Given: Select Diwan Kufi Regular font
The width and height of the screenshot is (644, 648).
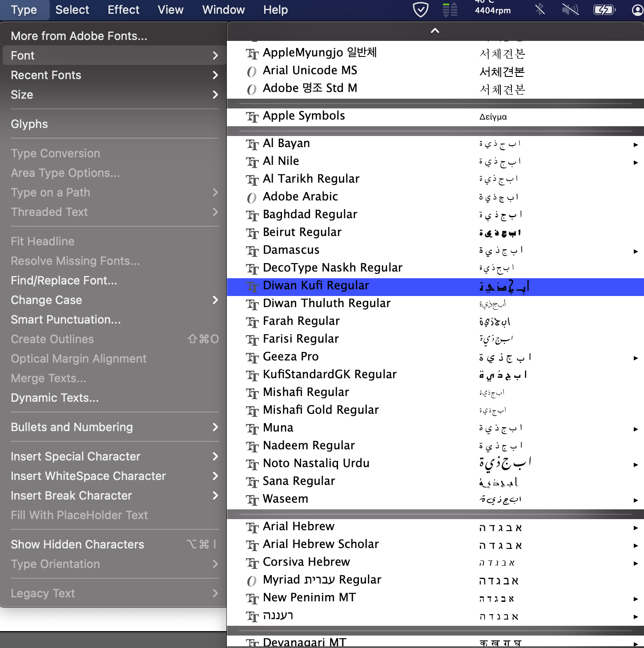Looking at the screenshot, I should pos(435,287).
